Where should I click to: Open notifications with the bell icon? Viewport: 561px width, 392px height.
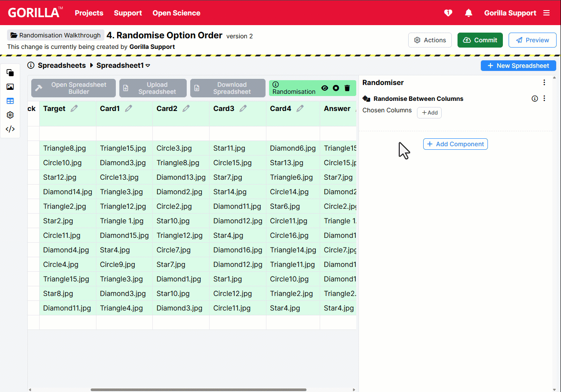469,13
